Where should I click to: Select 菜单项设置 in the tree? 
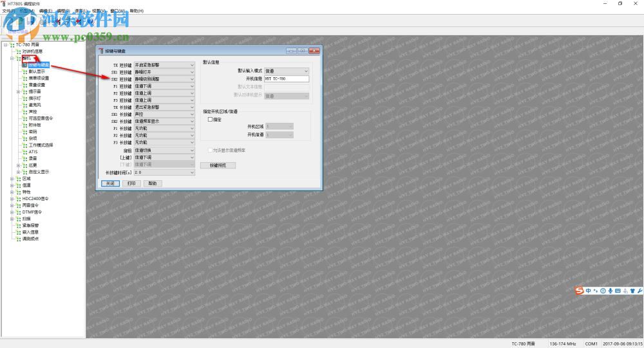coord(39,78)
